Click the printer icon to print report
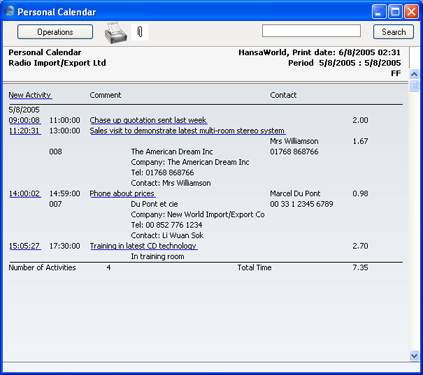This screenshot has width=423, height=375. click(x=116, y=33)
